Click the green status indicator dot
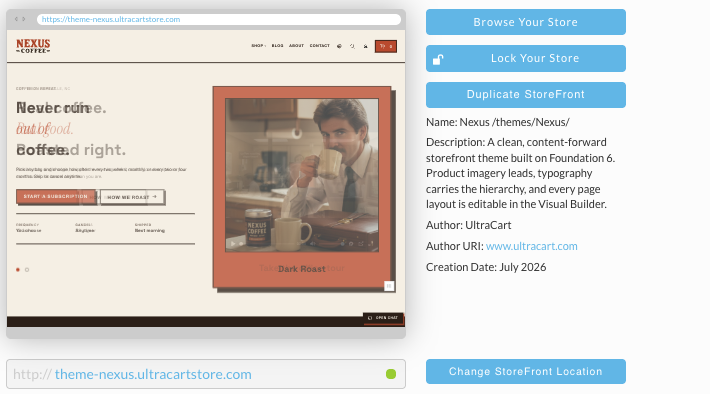710x394 pixels. pos(391,374)
